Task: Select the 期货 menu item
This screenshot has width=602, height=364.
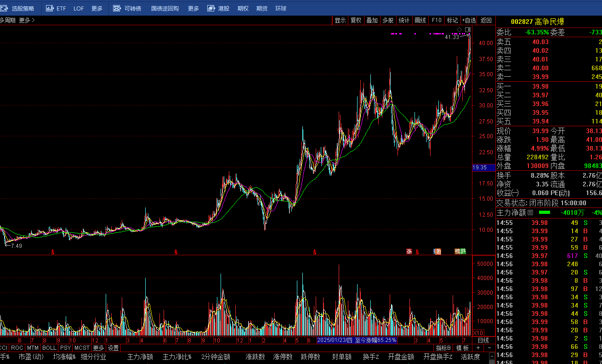Action: [262, 8]
